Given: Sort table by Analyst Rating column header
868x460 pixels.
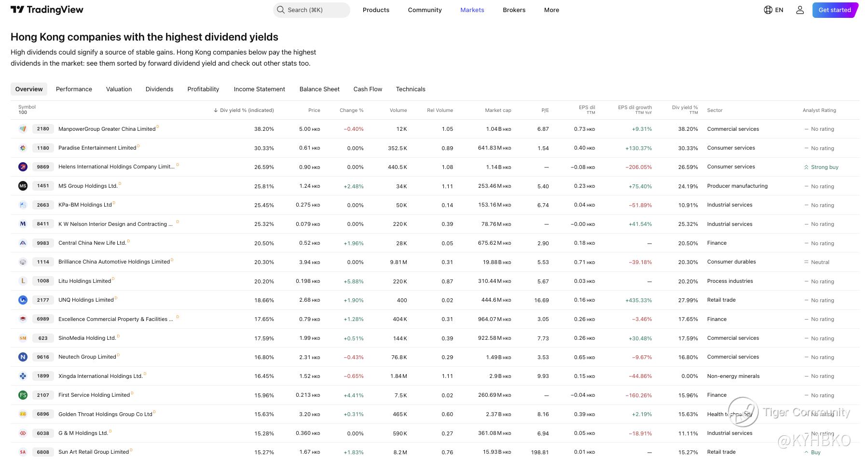Looking at the screenshot, I should tap(819, 110).
